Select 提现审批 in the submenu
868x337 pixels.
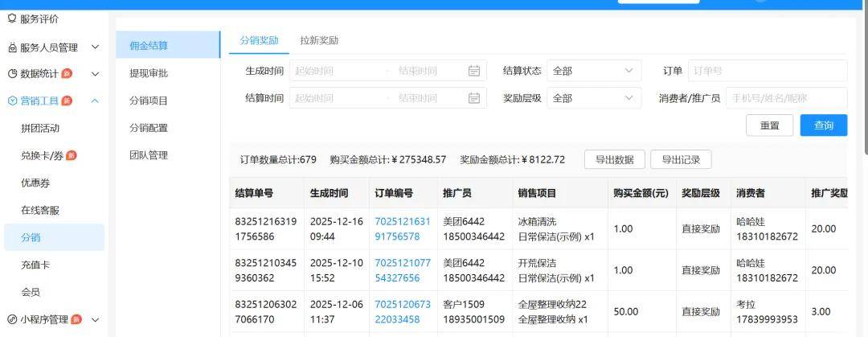(149, 73)
